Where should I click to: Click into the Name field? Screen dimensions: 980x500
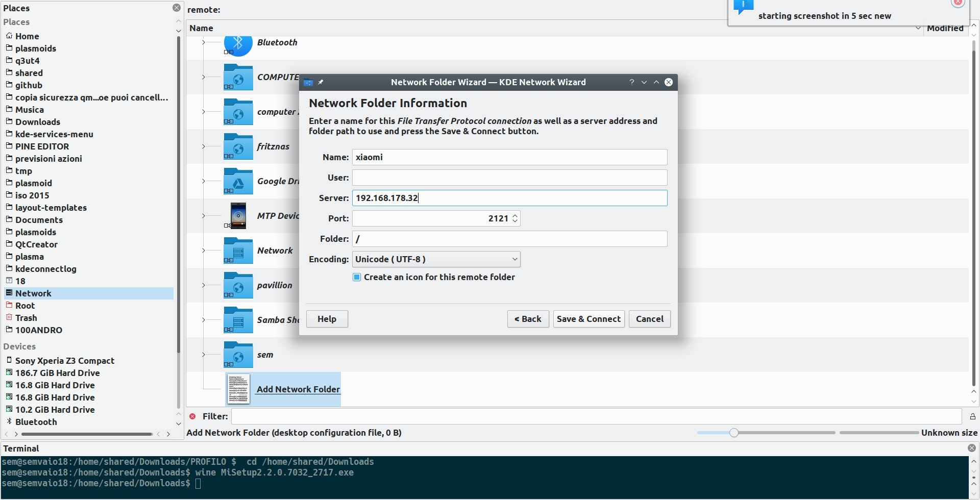tap(509, 157)
